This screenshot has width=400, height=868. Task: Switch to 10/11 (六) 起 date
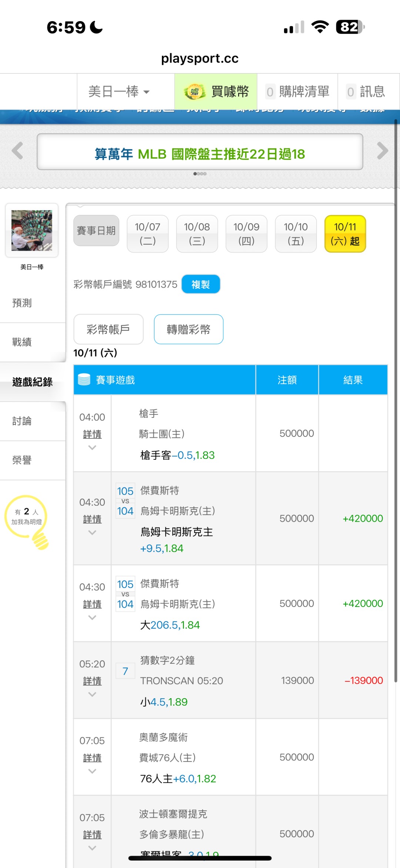(345, 234)
